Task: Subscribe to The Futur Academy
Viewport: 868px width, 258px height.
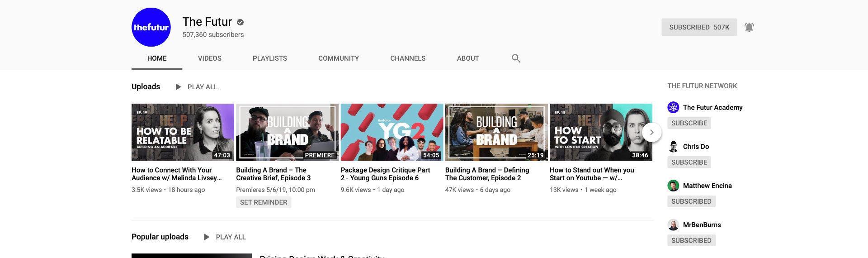Action: (x=689, y=123)
